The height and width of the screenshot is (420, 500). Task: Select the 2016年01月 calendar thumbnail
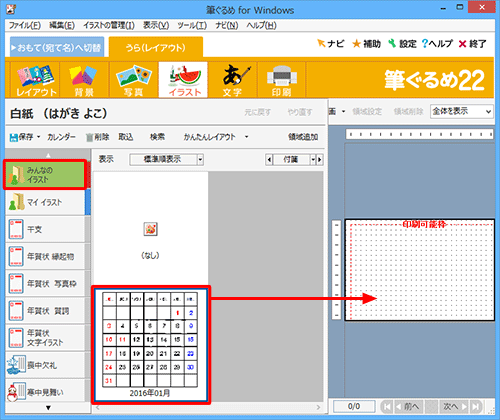(x=150, y=345)
